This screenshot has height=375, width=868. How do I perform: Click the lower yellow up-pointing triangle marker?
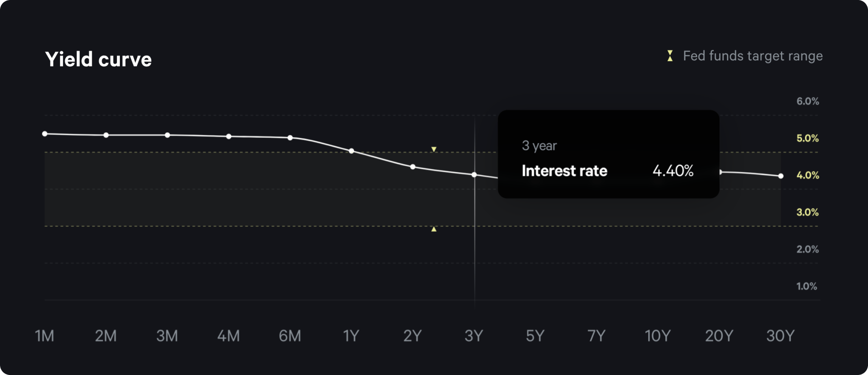[x=434, y=229]
